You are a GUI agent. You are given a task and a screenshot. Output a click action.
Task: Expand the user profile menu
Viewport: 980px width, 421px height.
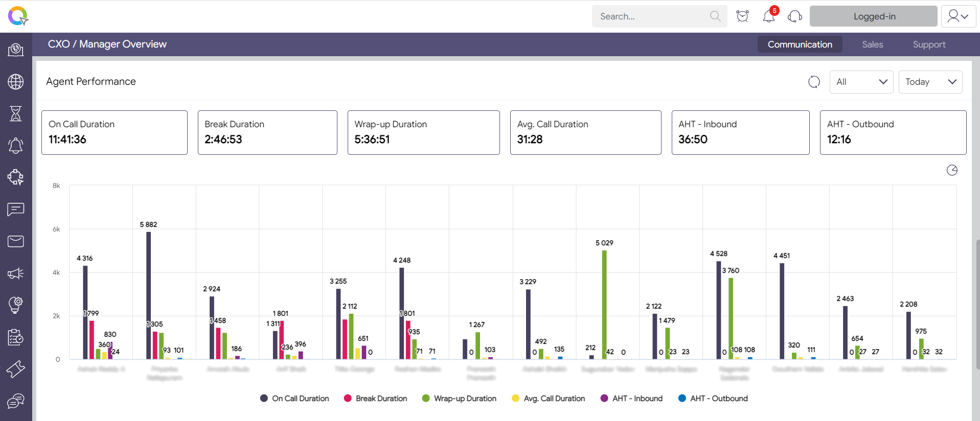click(958, 16)
